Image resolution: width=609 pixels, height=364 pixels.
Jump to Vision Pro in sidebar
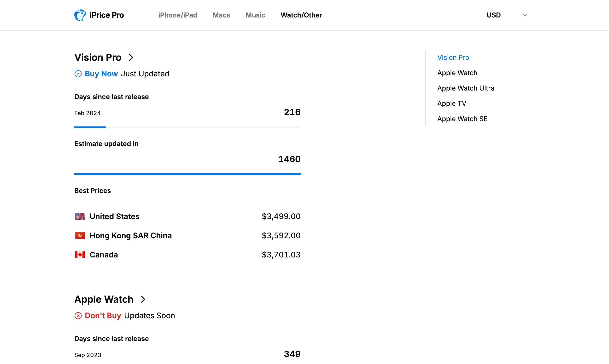click(x=453, y=57)
